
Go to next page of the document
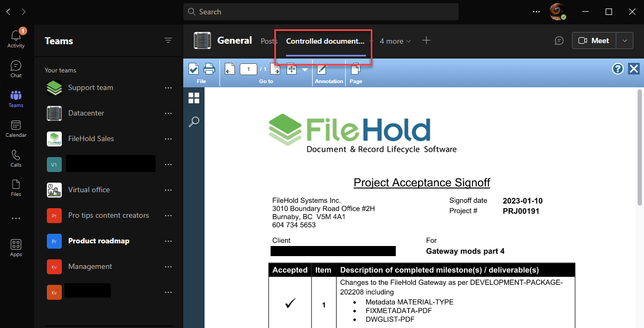pos(275,69)
